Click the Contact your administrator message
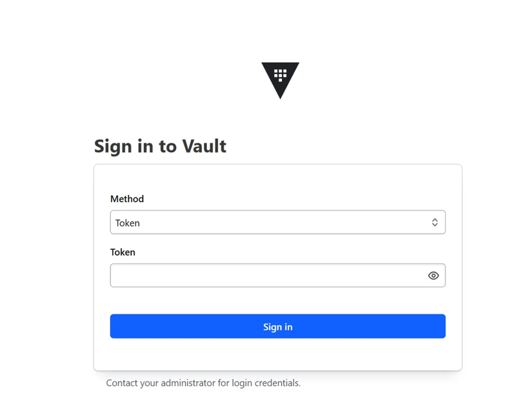Viewport: 532px width, 397px height. tap(203, 383)
